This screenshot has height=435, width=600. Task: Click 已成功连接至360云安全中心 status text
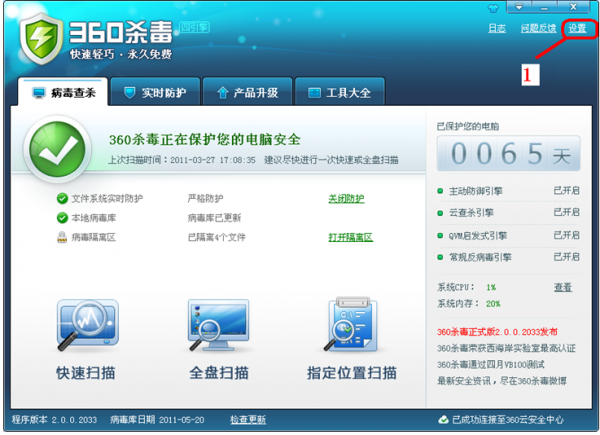508,420
